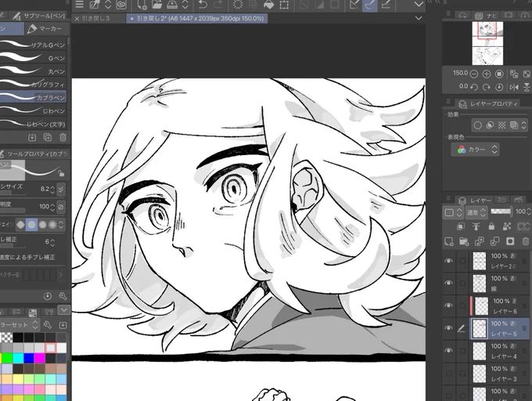The width and height of the screenshot is (532, 401).
Task: Open the hamburger menu in the command bar
Action: (79, 4)
